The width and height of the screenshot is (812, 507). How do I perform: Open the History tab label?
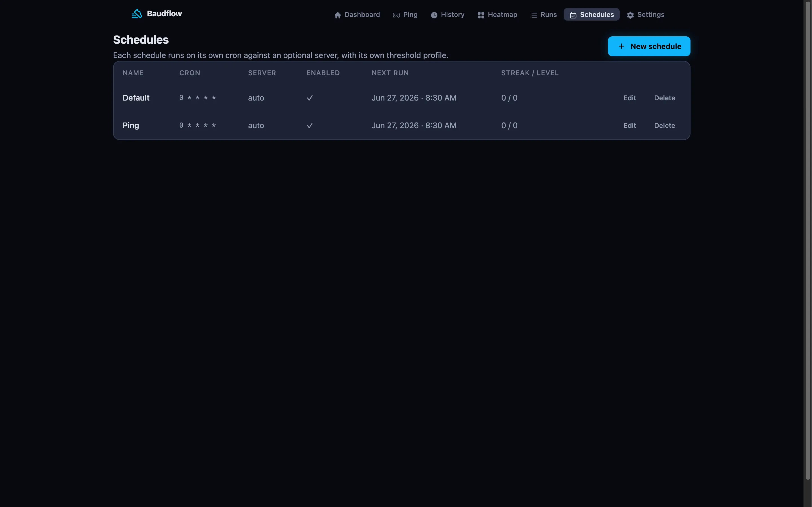click(x=452, y=15)
